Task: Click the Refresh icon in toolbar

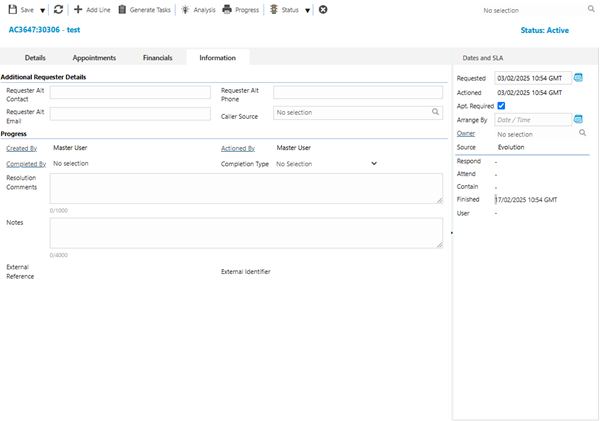Action: tap(58, 9)
